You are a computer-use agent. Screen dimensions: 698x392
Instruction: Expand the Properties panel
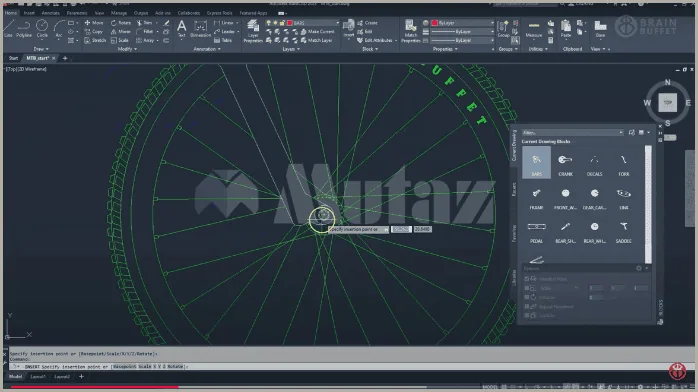click(445, 49)
